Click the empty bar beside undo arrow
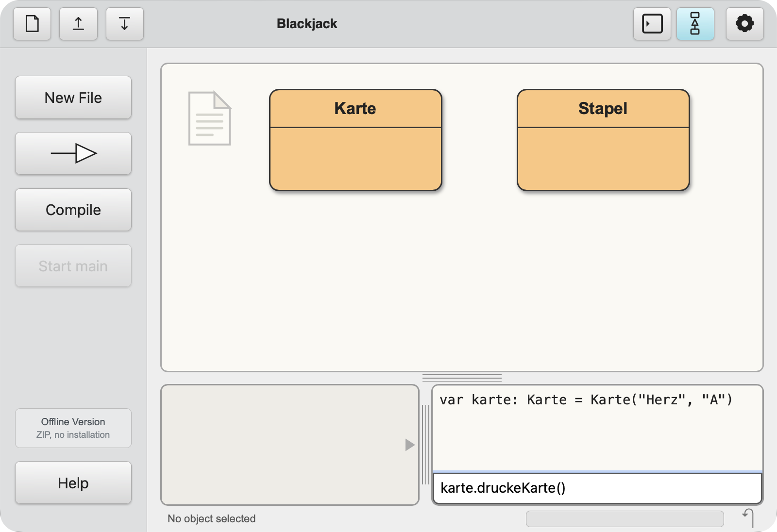 click(625, 518)
